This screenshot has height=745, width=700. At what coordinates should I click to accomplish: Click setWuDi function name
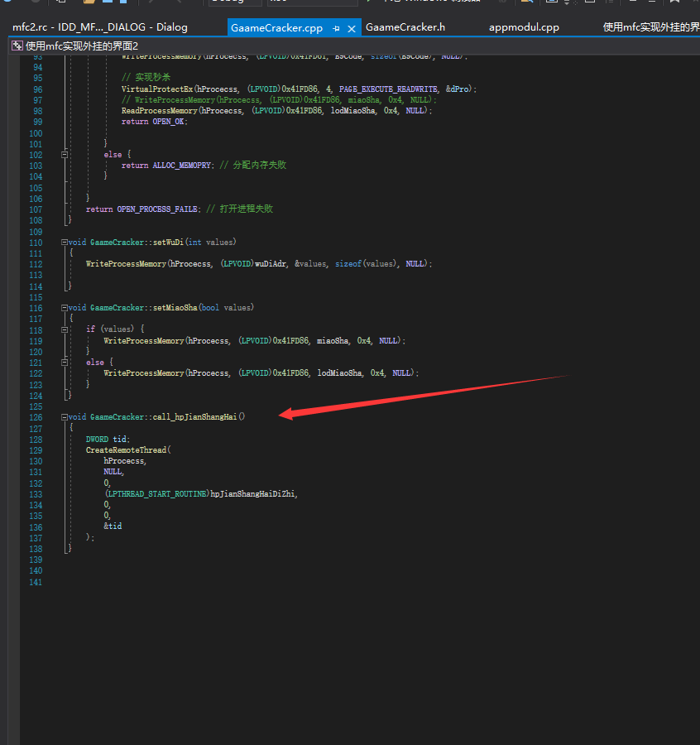click(x=168, y=243)
